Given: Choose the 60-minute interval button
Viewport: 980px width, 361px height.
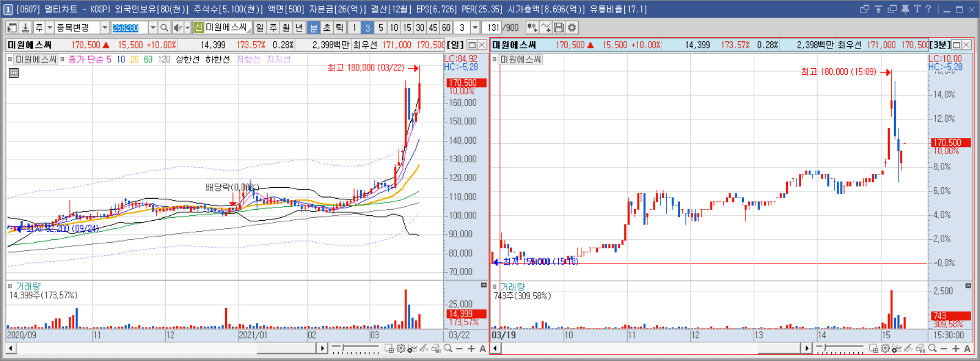Looking at the screenshot, I should [x=446, y=28].
